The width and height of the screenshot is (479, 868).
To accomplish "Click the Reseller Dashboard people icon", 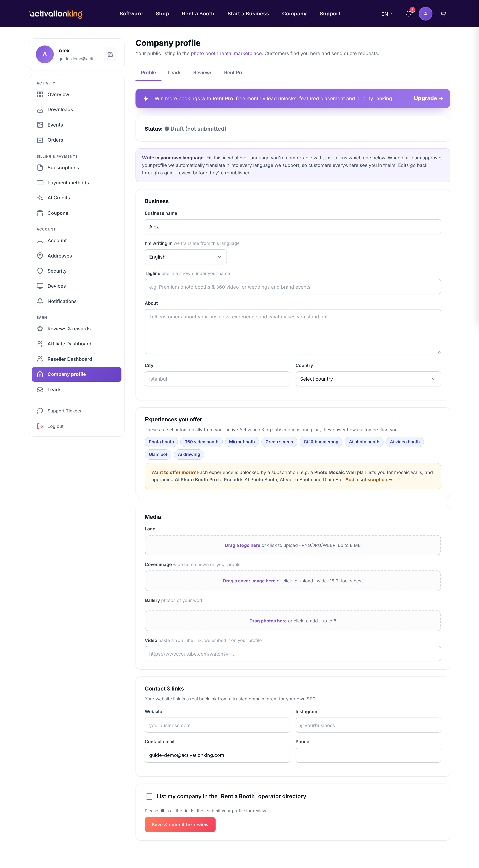I will (40, 359).
